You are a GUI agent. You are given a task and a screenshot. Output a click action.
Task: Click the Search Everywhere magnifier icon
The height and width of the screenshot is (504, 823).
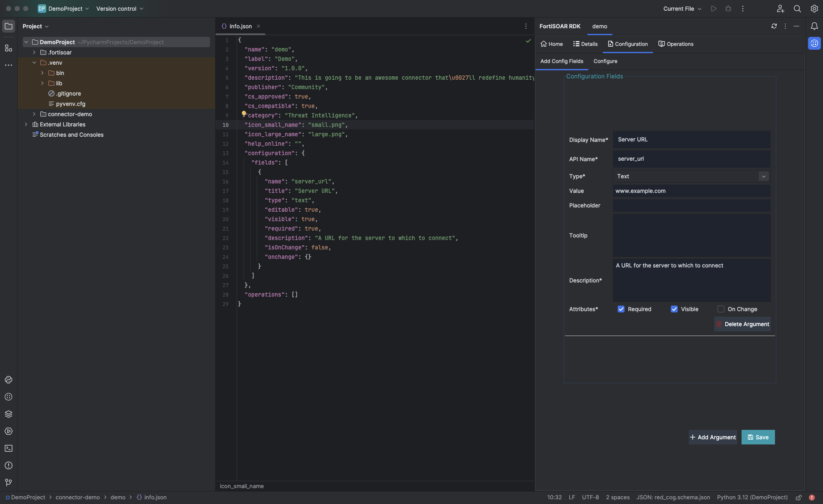797,9
